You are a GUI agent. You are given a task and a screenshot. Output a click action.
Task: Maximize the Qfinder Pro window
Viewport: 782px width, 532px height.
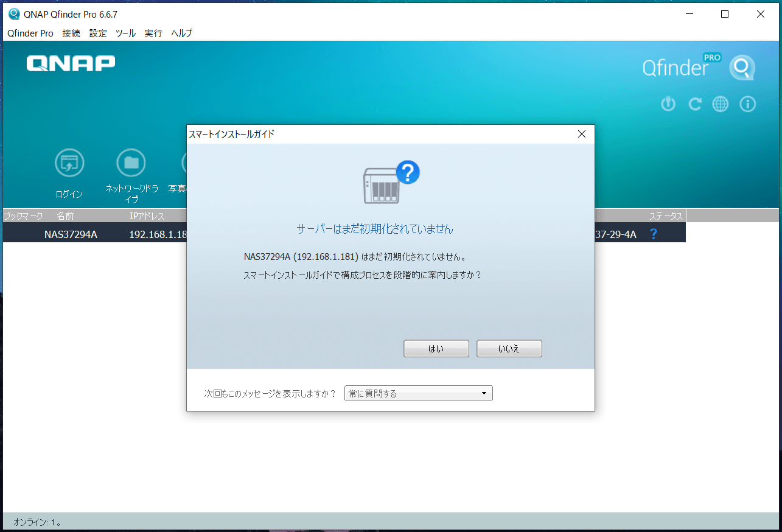[725, 15]
